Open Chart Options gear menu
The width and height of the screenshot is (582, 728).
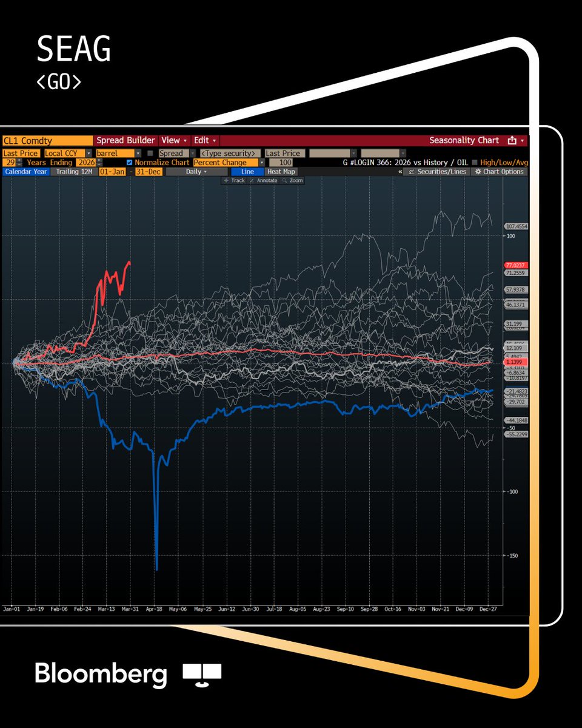click(500, 172)
